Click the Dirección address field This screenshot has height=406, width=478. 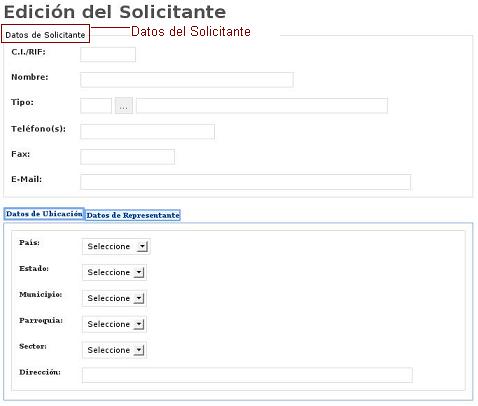pos(247,375)
